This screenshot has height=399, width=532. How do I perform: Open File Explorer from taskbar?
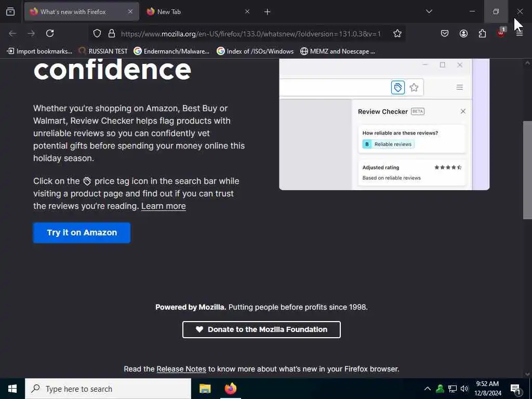(205, 389)
